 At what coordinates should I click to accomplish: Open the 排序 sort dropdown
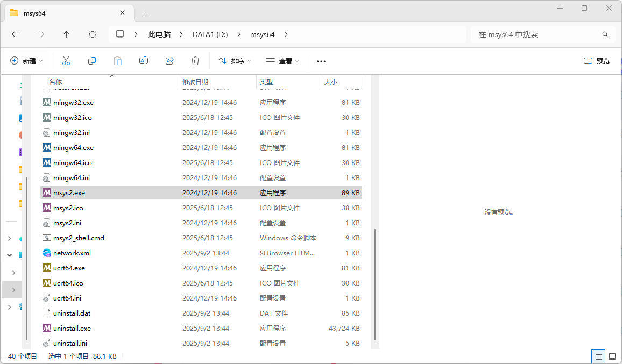pyautogui.click(x=235, y=61)
